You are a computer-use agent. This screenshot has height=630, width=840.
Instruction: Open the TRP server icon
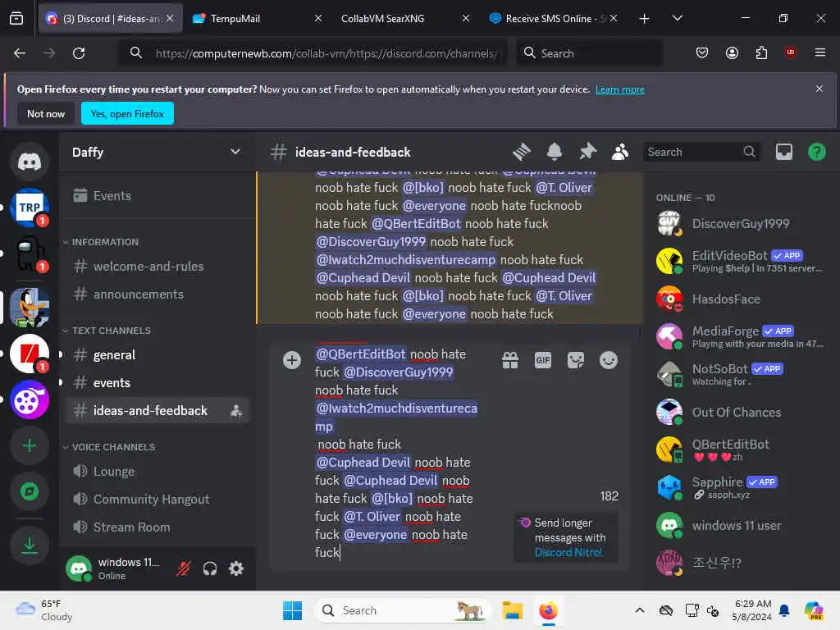30,208
